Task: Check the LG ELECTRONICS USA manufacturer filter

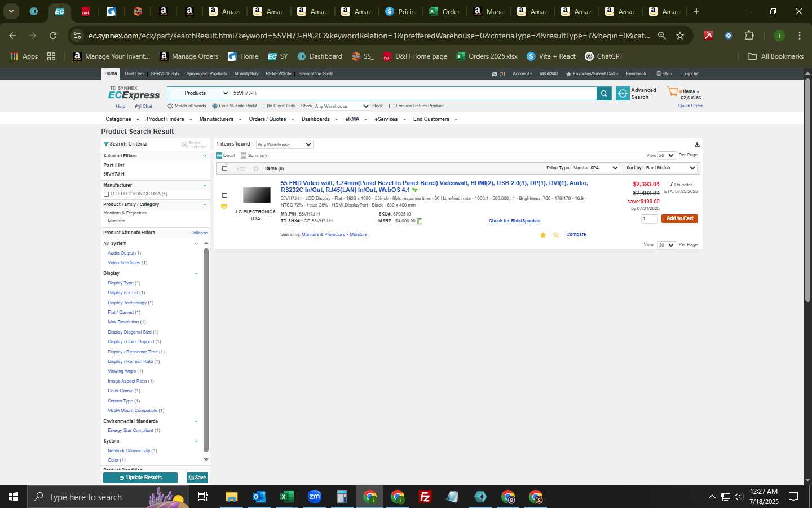Action: click(106, 194)
